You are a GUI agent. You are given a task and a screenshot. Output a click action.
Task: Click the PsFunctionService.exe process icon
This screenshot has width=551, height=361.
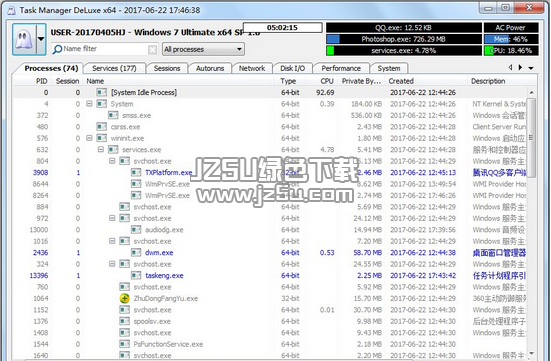124,344
